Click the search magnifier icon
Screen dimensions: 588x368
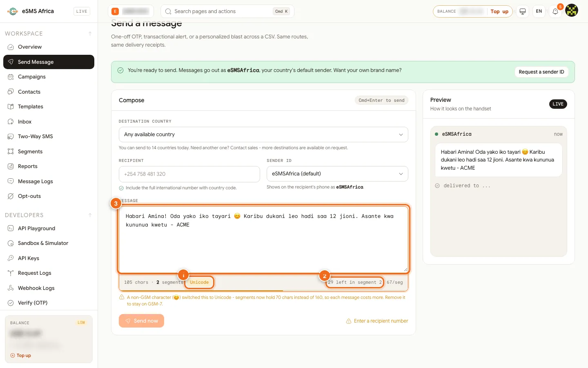(x=168, y=11)
